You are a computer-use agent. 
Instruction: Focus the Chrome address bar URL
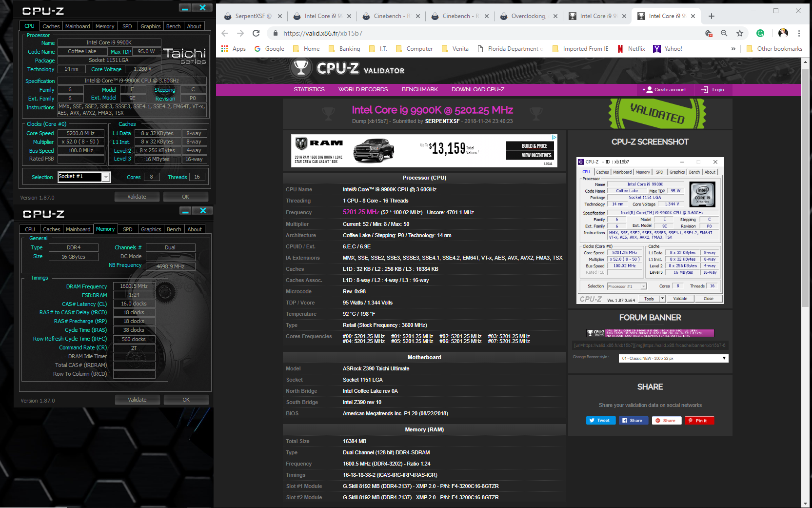(x=322, y=33)
